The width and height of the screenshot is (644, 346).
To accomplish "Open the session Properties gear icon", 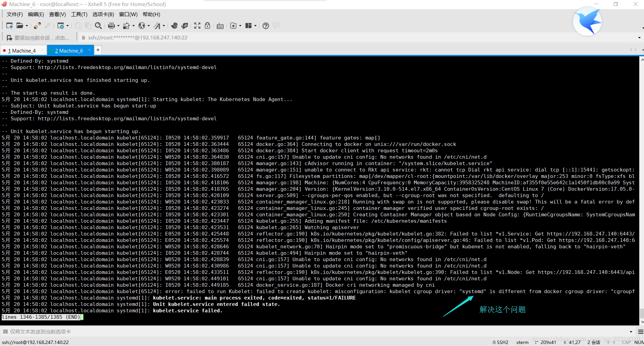I will pos(61,26).
